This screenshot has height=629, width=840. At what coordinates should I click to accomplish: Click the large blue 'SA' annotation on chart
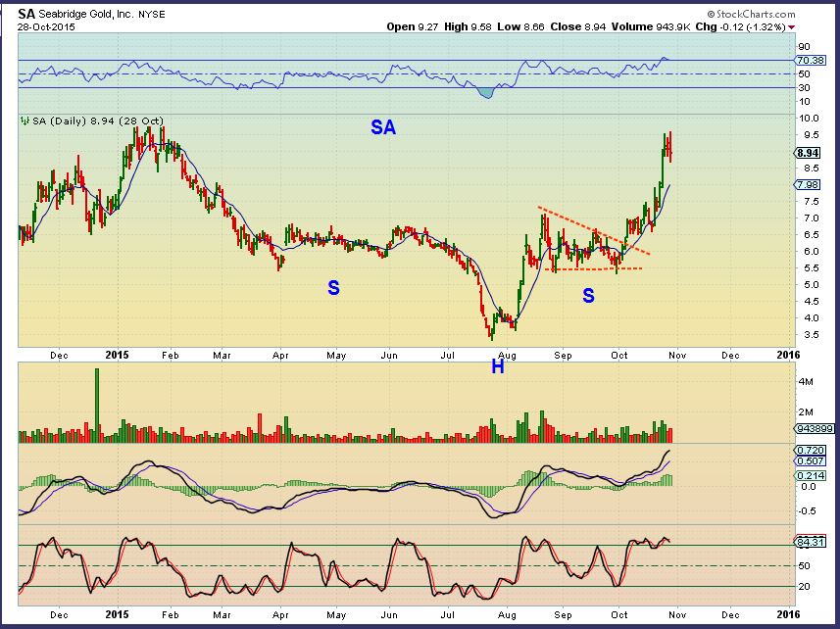383,127
